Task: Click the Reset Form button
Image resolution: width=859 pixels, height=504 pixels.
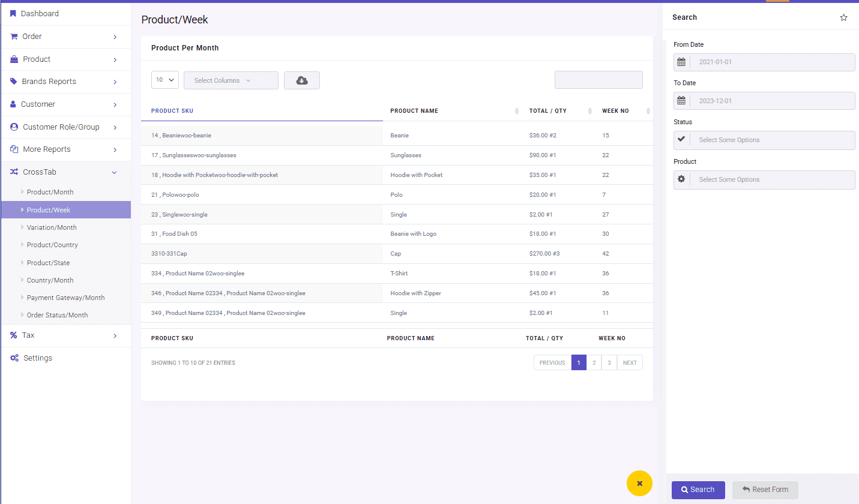Action: (x=765, y=490)
